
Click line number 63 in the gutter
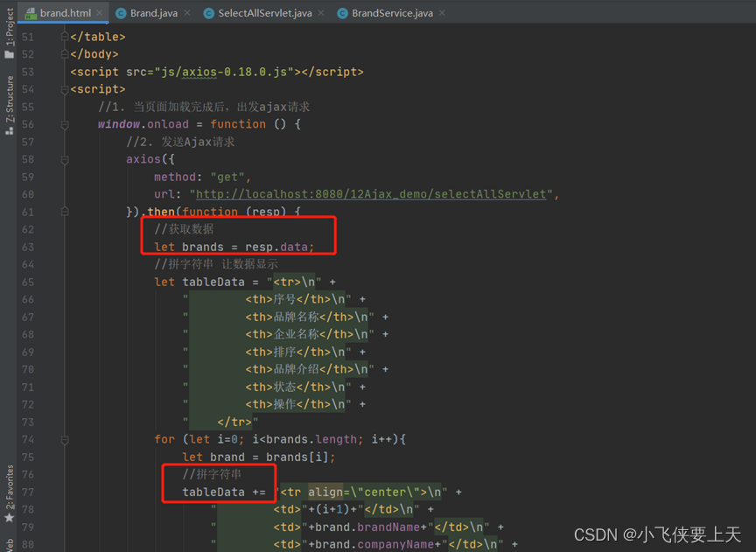pyautogui.click(x=28, y=247)
